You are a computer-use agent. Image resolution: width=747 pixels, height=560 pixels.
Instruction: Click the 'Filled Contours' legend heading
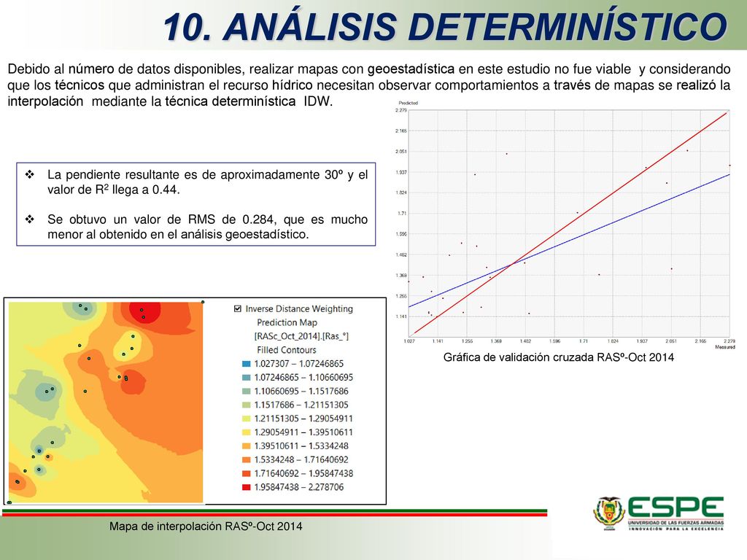286,350
